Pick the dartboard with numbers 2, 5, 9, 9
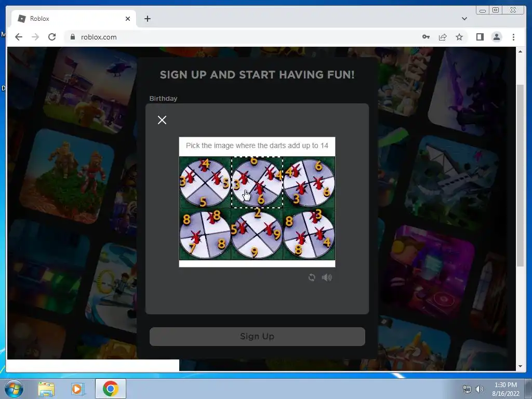This screenshot has width=532, height=399. tap(257, 234)
